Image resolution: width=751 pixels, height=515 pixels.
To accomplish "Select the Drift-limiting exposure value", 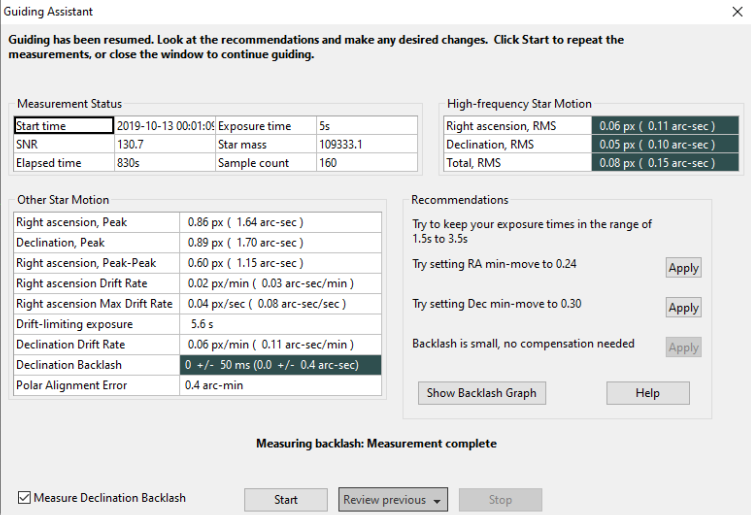I will [281, 325].
